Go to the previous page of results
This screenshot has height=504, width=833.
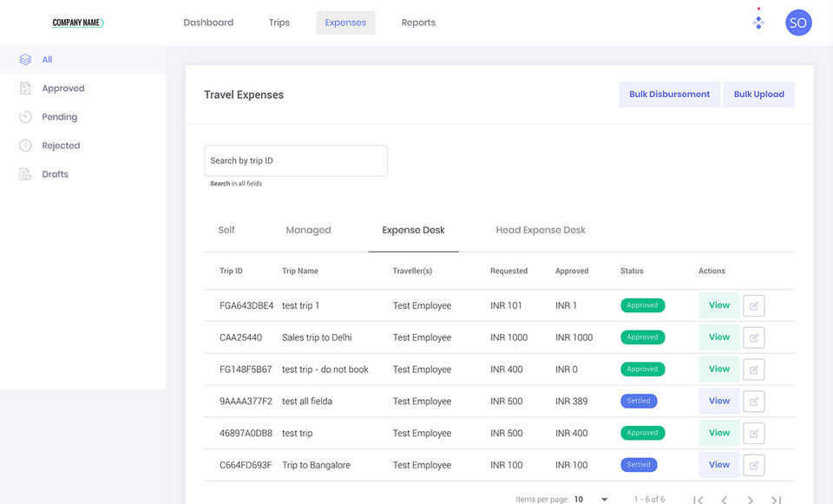[724, 500]
